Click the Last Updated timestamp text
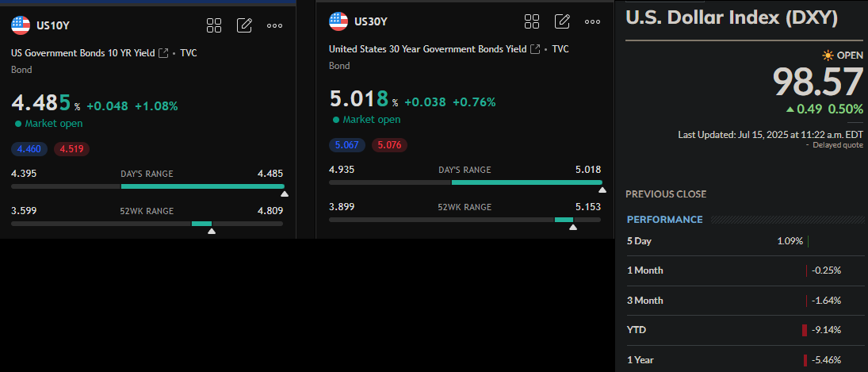 point(770,135)
